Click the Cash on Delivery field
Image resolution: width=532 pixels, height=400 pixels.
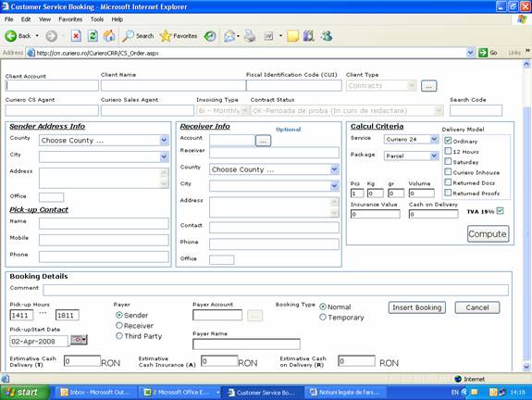(x=434, y=214)
